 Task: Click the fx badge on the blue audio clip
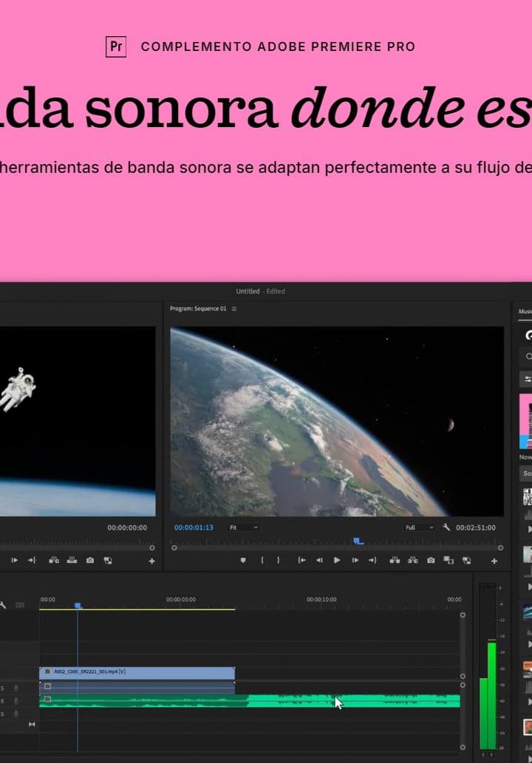[x=48, y=686]
